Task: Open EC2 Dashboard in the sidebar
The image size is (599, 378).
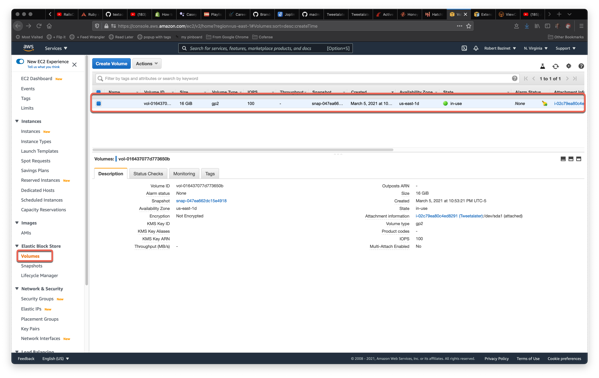Action: coord(36,78)
